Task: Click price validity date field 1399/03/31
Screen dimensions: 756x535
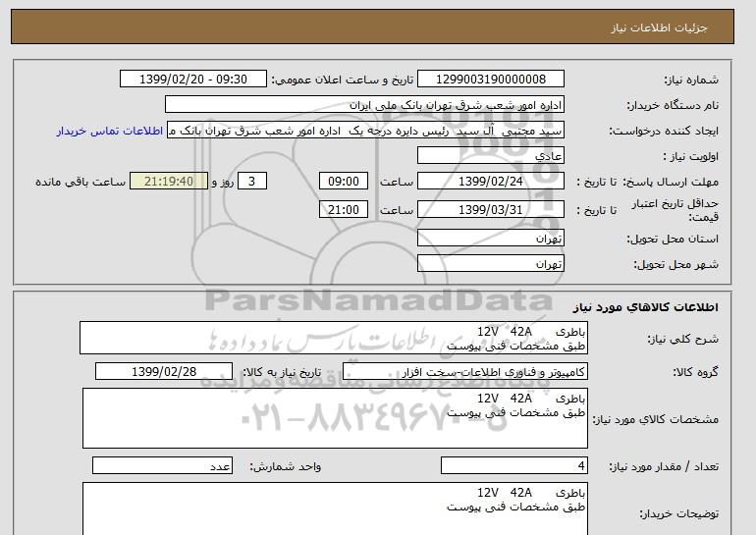Action: tap(490, 210)
